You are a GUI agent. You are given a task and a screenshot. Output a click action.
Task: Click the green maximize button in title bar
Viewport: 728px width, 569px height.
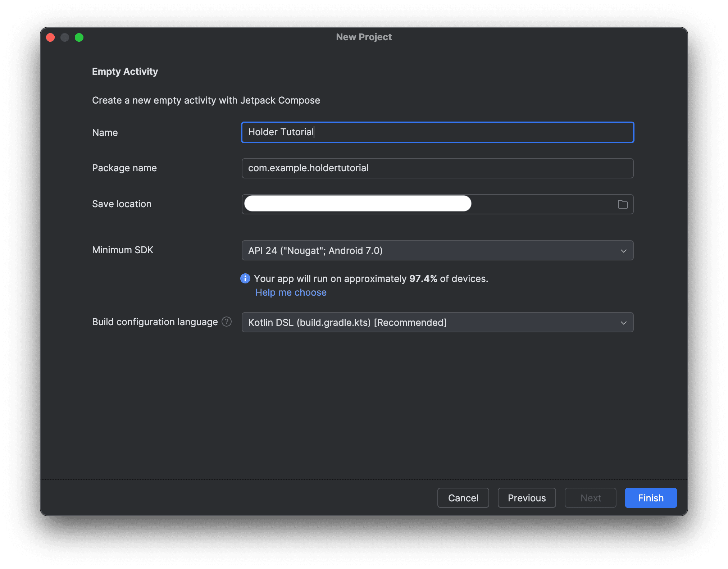coord(81,37)
